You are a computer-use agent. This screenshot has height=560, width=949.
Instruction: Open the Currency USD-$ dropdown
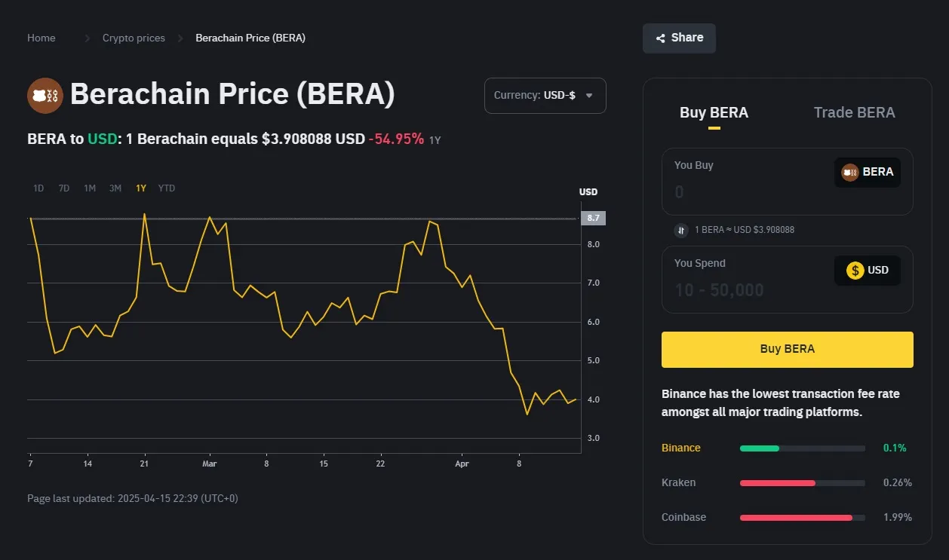click(x=545, y=96)
